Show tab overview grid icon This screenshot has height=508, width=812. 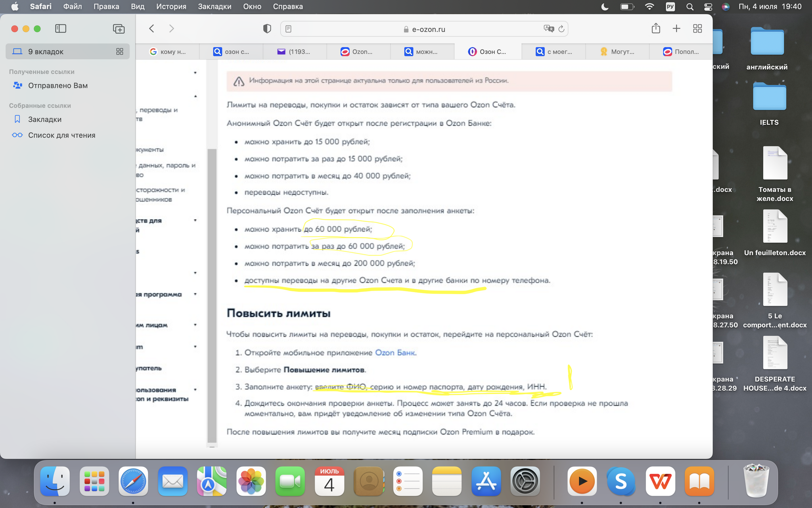(697, 29)
